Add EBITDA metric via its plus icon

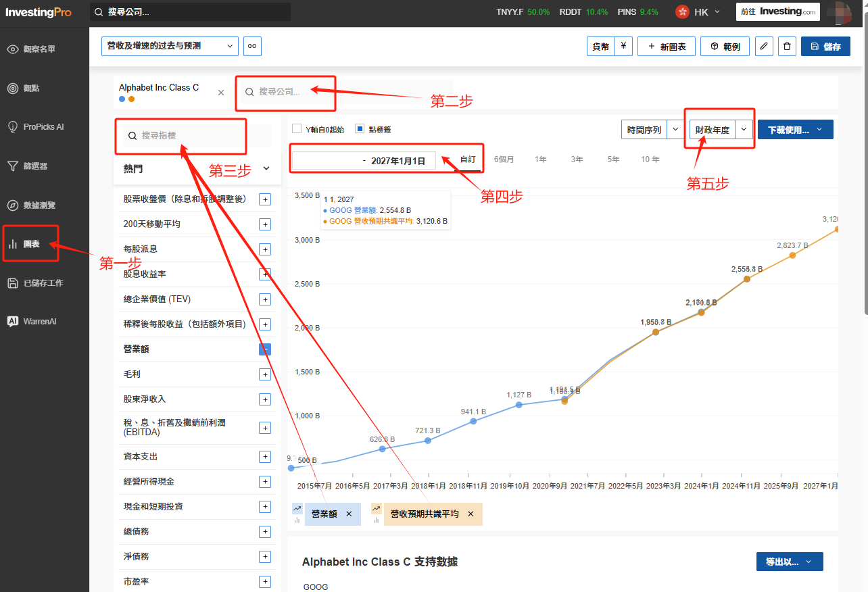pos(265,428)
